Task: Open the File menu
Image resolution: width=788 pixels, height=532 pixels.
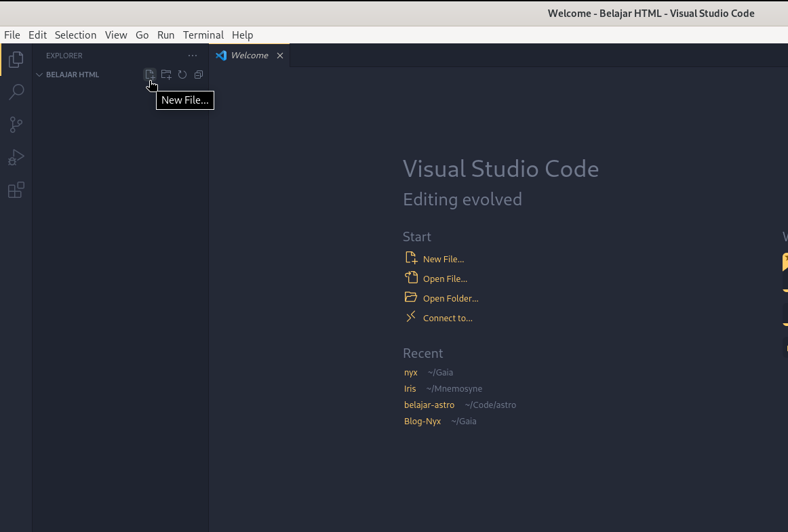Action: coord(12,35)
